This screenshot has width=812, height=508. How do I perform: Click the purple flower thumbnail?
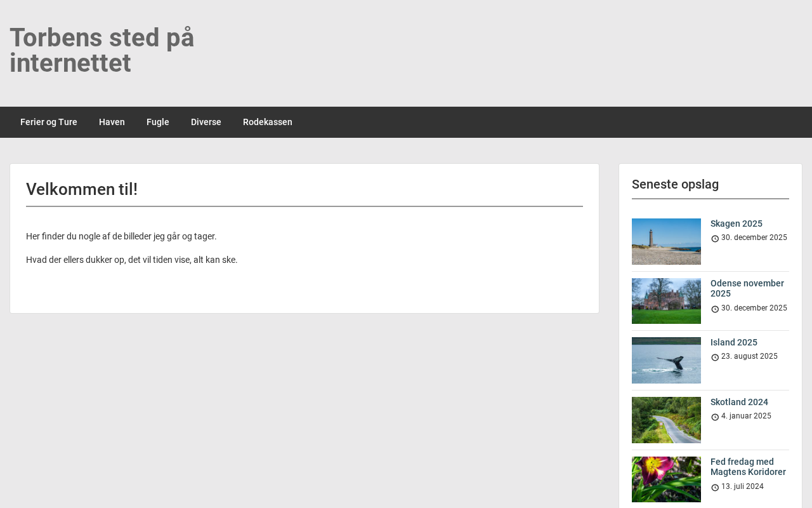[x=666, y=479]
